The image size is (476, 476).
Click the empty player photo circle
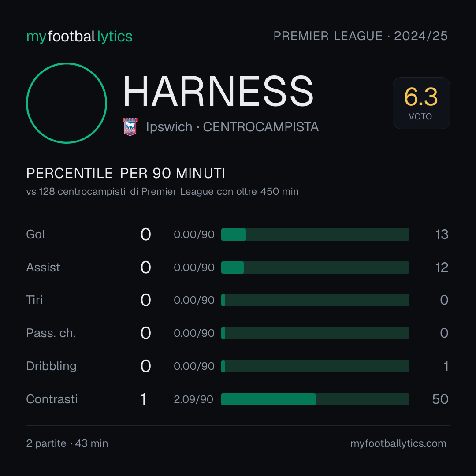point(67,103)
